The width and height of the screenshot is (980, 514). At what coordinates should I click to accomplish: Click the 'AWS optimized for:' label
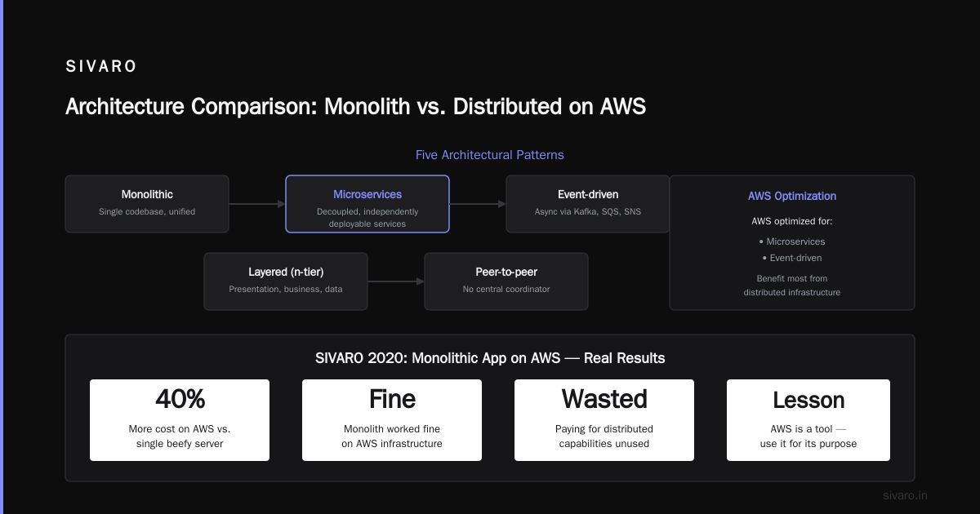click(x=792, y=221)
